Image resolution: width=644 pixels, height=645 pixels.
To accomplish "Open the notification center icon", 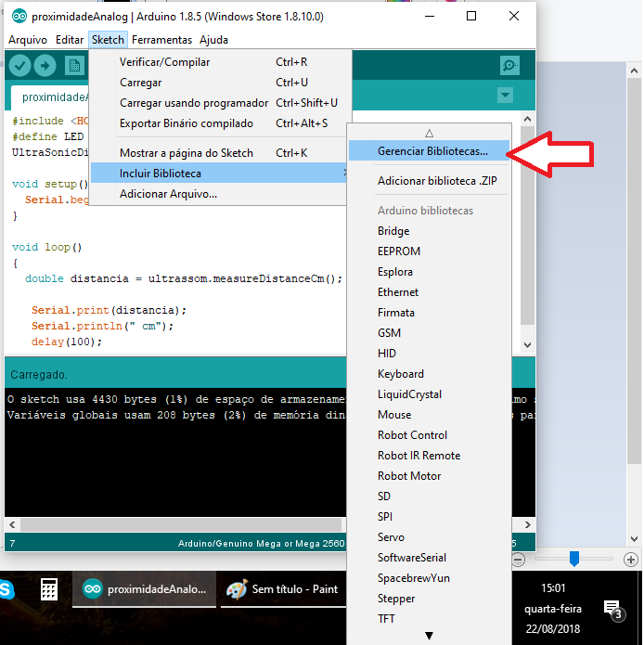I will [612, 608].
